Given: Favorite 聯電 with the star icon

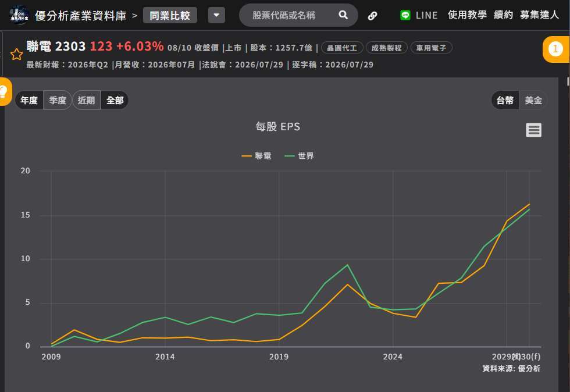Looking at the screenshot, I should click(16, 54).
